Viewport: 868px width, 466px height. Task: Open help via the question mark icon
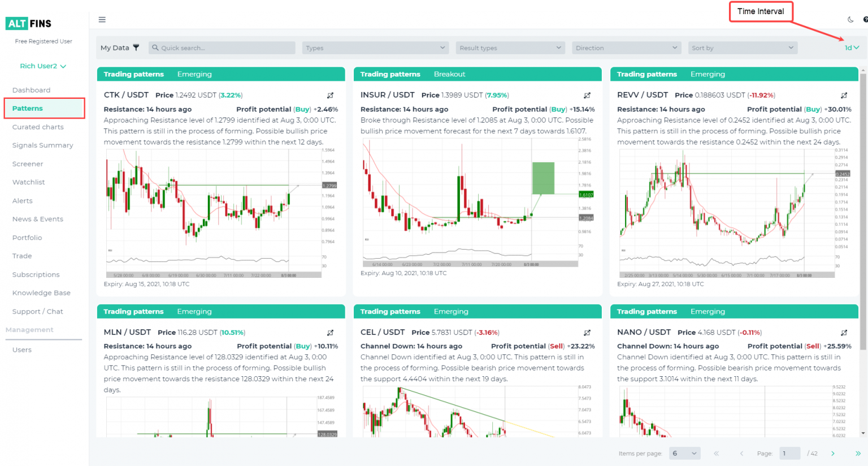coord(865,19)
